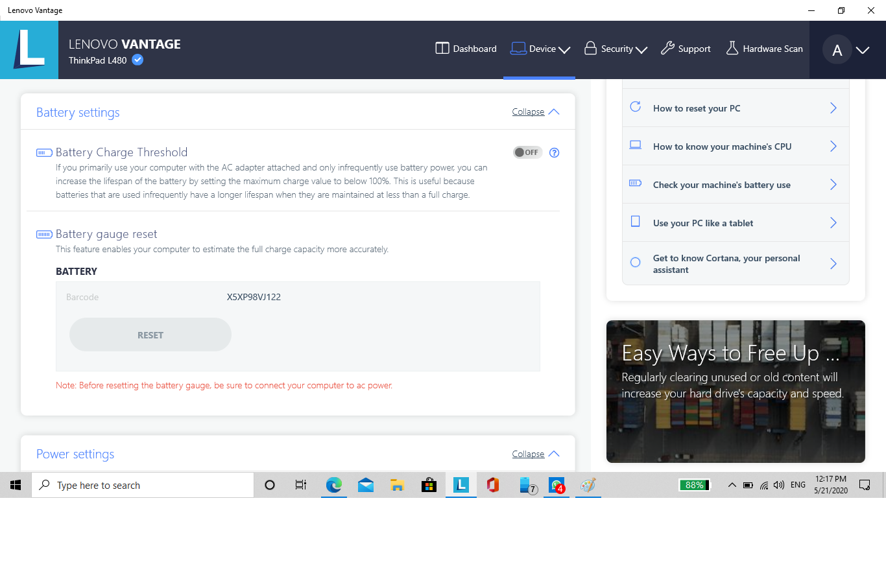Open the Wi-Fi network tray icon

point(764,485)
